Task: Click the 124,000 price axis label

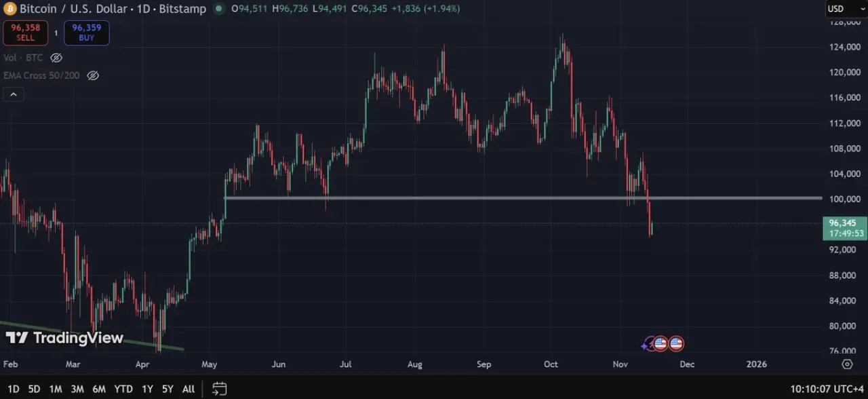Action: click(844, 47)
